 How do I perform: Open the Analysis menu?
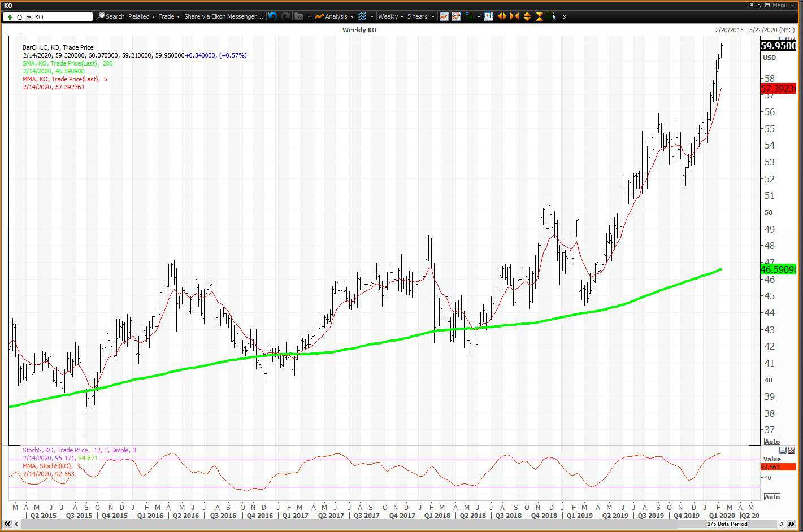click(x=337, y=16)
